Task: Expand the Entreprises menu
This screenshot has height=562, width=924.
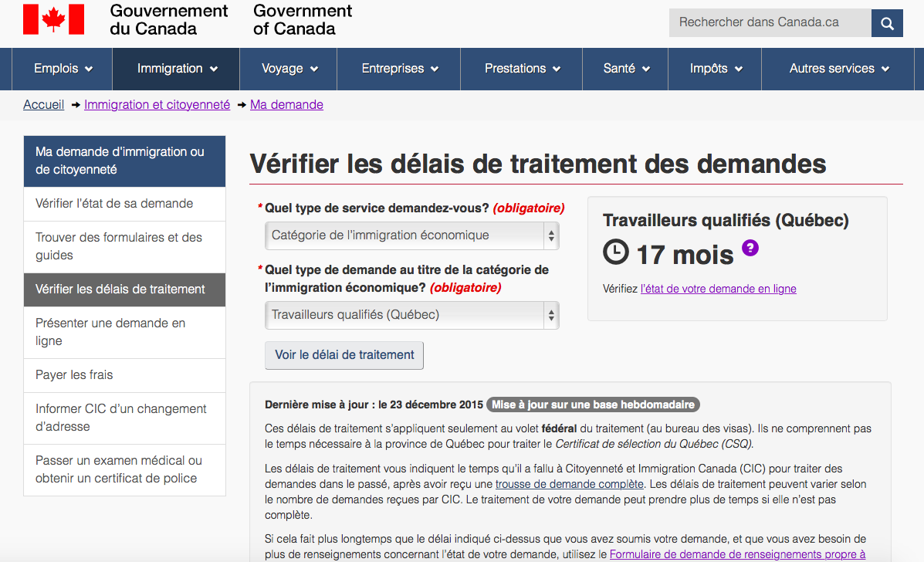Action: click(400, 69)
